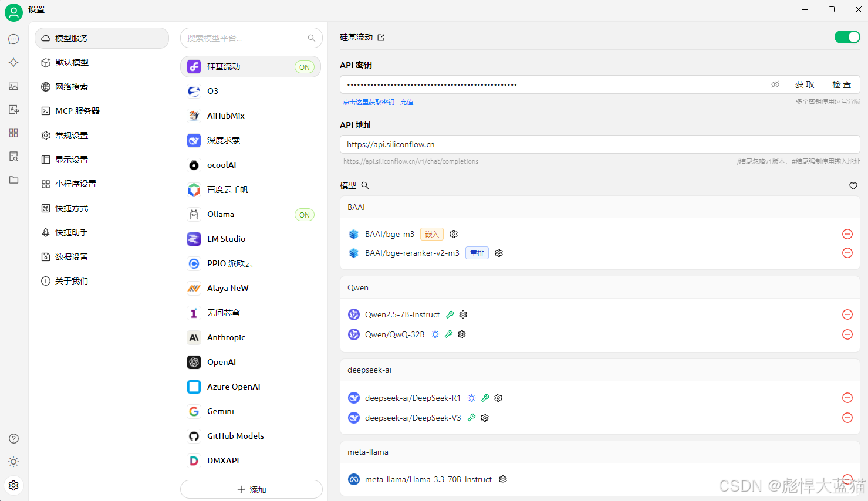Open the 硅基流动 external website link icon
Viewport: 868px width, 501px height.
381,38
